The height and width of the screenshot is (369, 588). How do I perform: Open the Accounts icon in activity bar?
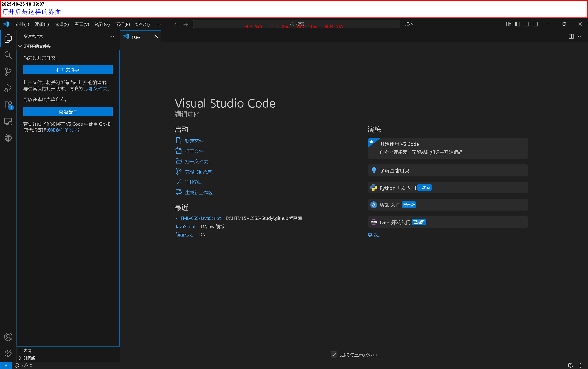(x=8, y=337)
